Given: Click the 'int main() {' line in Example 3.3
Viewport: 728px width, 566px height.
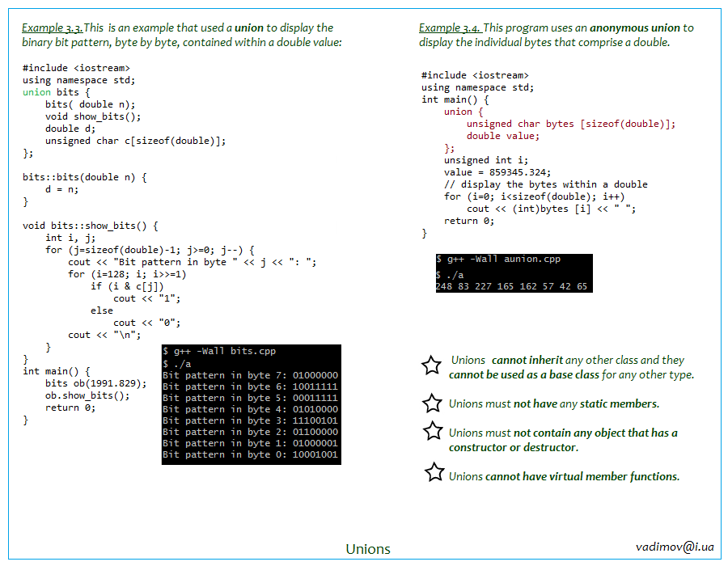Looking at the screenshot, I should click(57, 371).
